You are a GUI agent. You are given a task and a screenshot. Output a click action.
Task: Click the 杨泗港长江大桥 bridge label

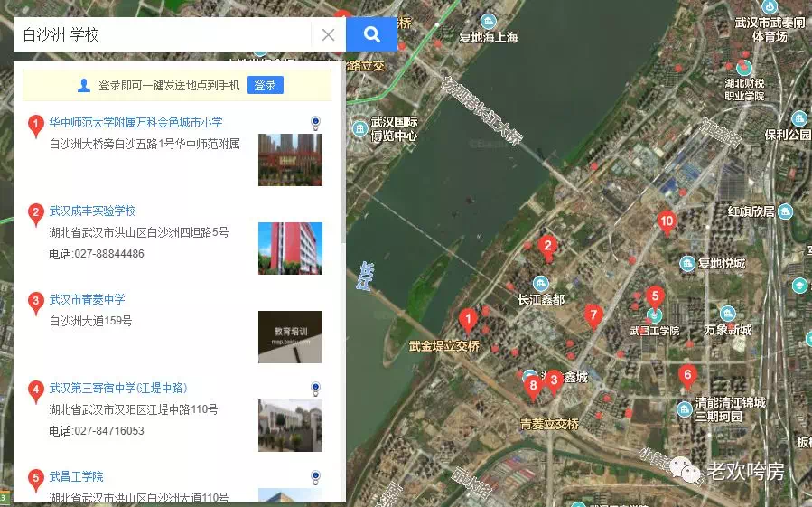(481, 110)
